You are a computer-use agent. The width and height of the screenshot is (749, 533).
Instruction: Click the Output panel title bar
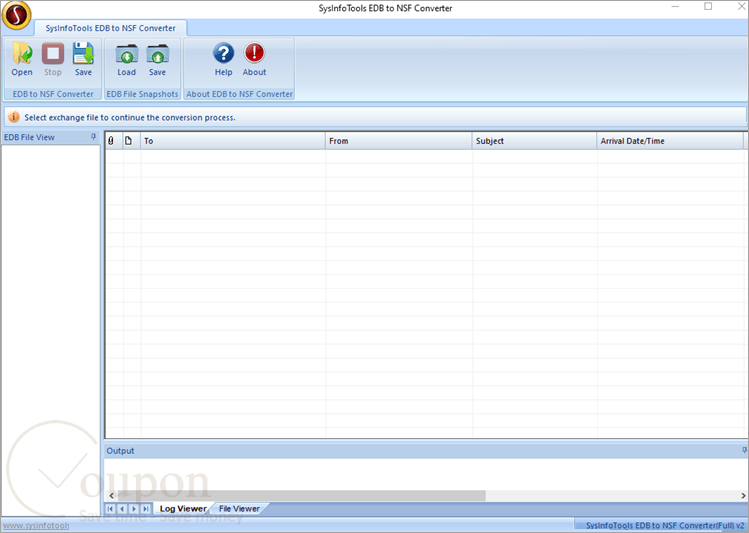(426, 450)
